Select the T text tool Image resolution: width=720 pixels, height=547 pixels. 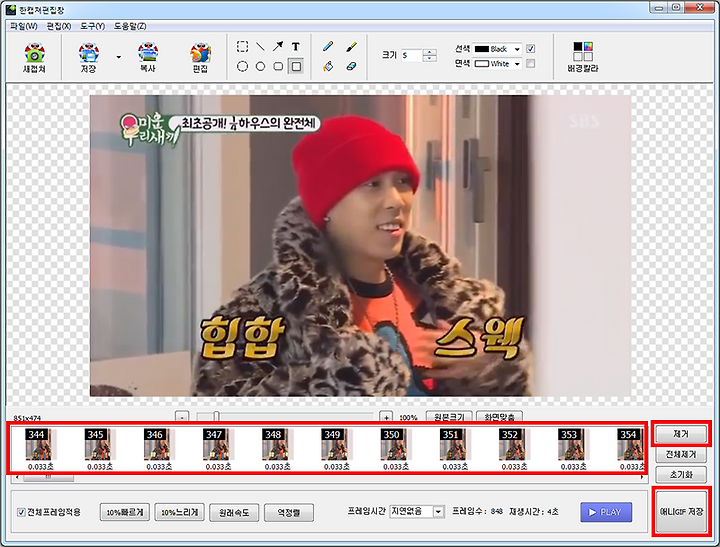296,46
